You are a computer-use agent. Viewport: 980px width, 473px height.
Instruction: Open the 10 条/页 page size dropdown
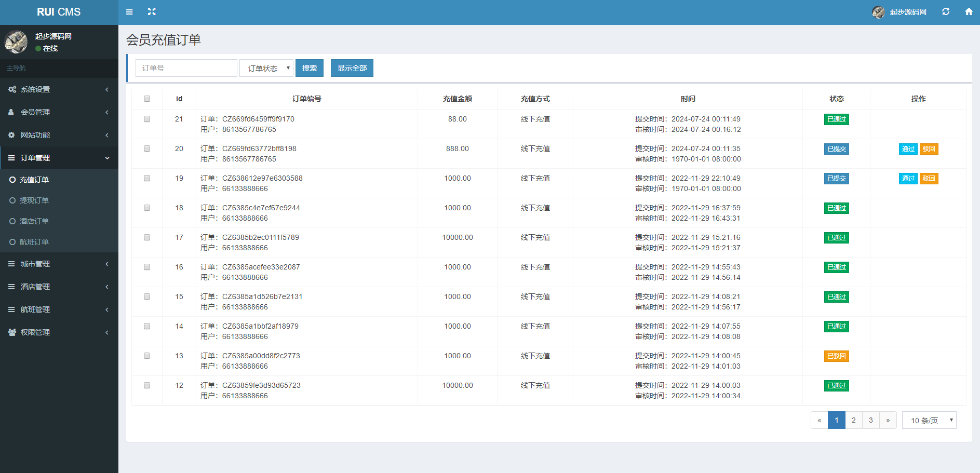click(x=929, y=420)
